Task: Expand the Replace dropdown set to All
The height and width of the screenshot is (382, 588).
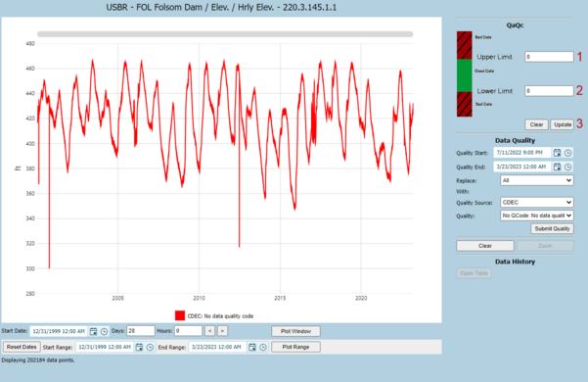Action: tap(536, 180)
